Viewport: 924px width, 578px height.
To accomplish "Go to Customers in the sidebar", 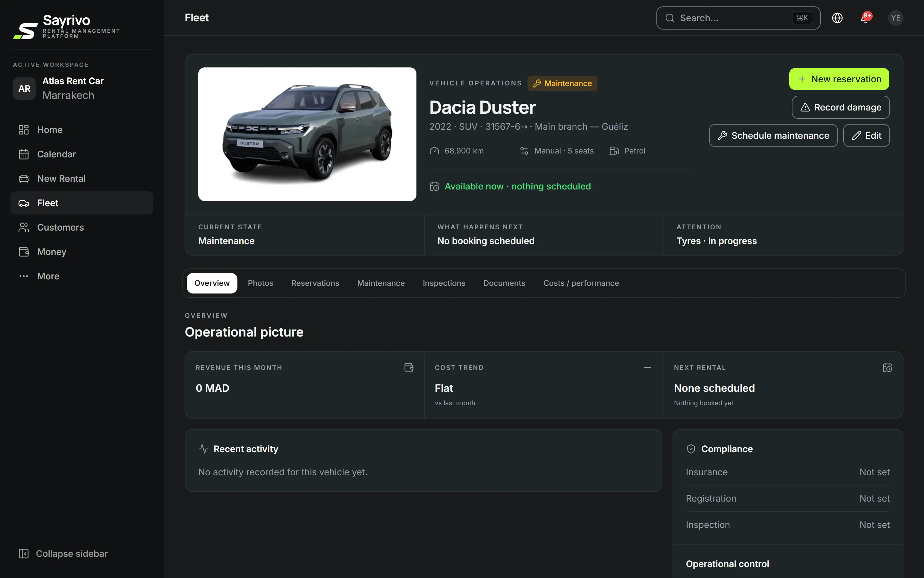I will [81, 227].
